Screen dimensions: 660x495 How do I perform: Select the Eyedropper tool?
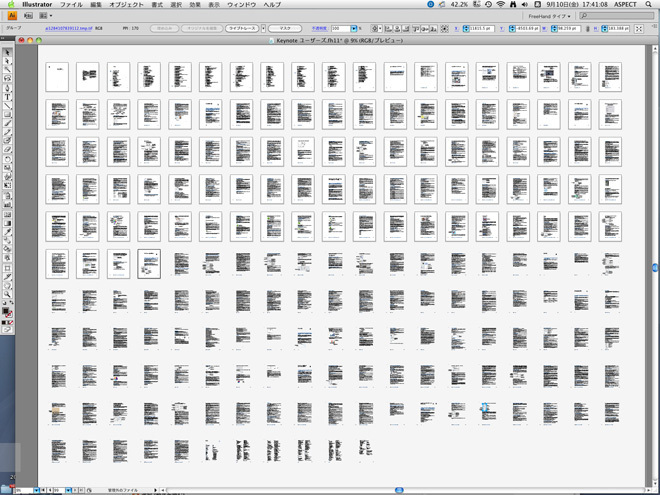(7, 232)
